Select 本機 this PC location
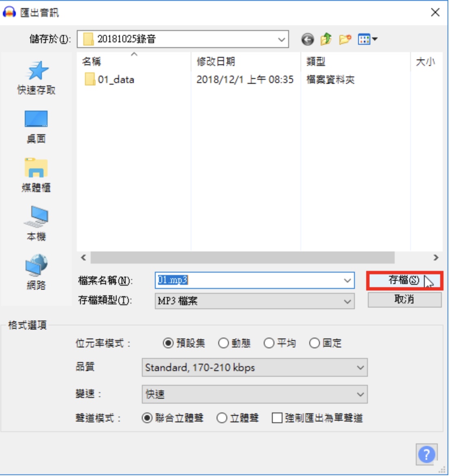Image resolution: width=452 pixels, height=476 pixels. pos(36,224)
